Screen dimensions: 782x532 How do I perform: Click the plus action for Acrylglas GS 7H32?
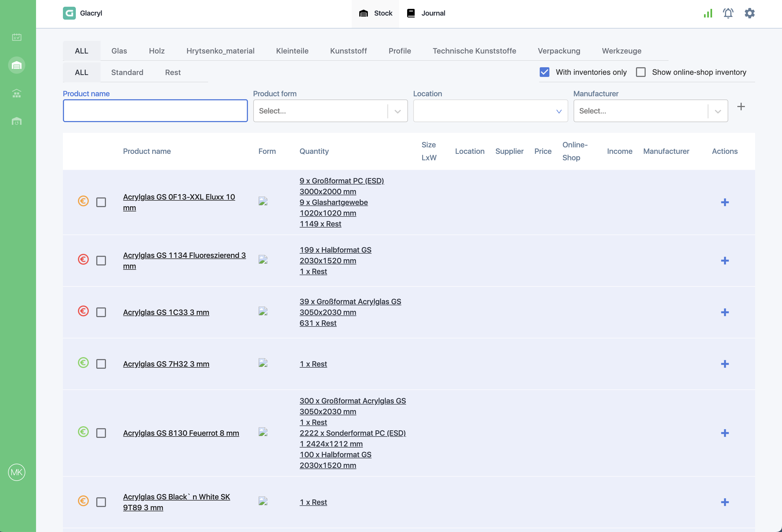[725, 364]
